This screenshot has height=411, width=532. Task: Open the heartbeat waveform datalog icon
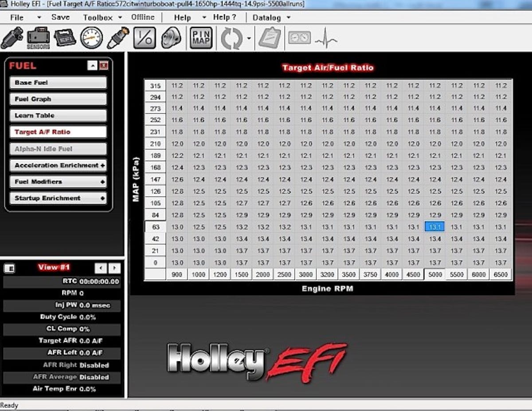point(326,40)
